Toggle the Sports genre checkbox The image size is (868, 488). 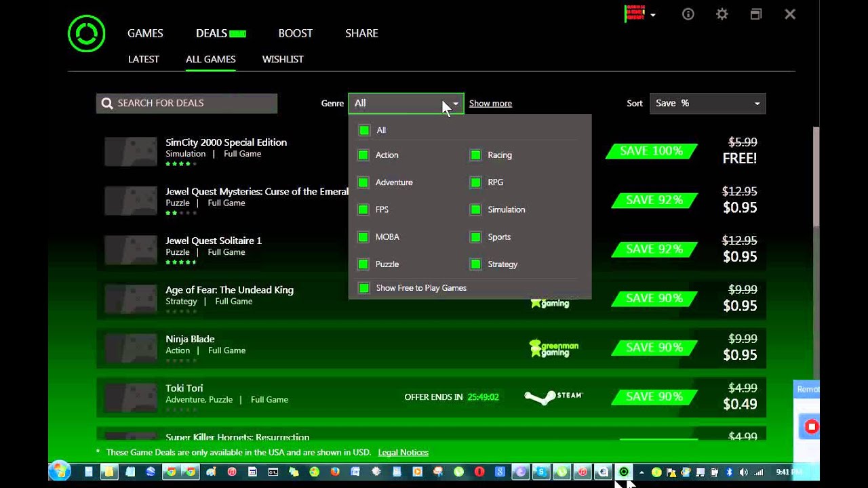point(475,237)
